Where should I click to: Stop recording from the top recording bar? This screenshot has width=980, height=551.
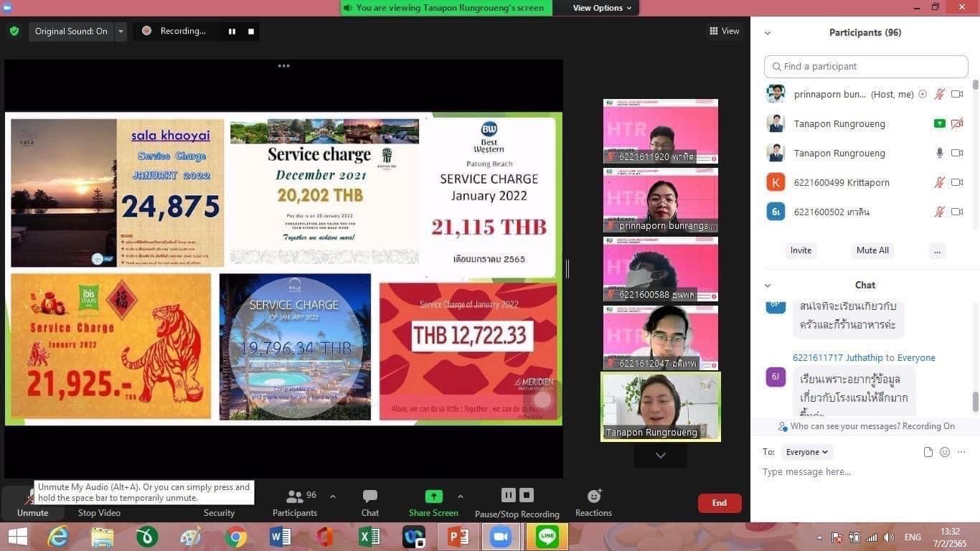pyautogui.click(x=251, y=31)
